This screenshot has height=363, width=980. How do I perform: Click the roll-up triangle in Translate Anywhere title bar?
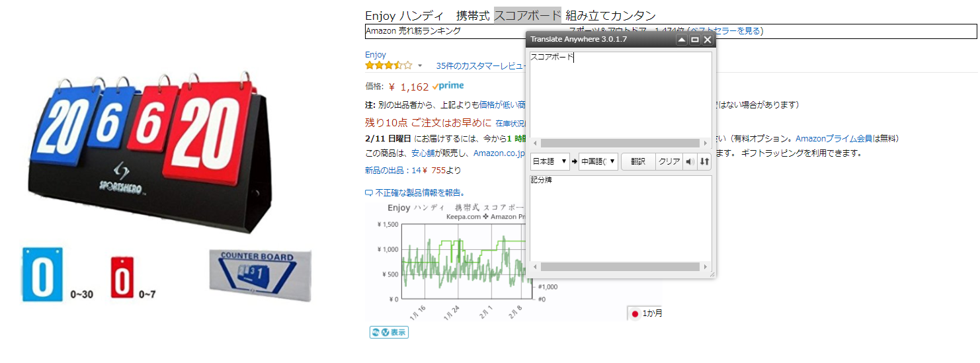pos(681,40)
